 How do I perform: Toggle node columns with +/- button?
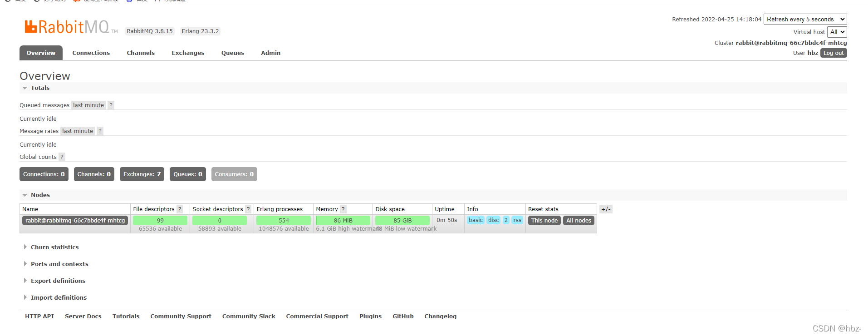point(606,209)
